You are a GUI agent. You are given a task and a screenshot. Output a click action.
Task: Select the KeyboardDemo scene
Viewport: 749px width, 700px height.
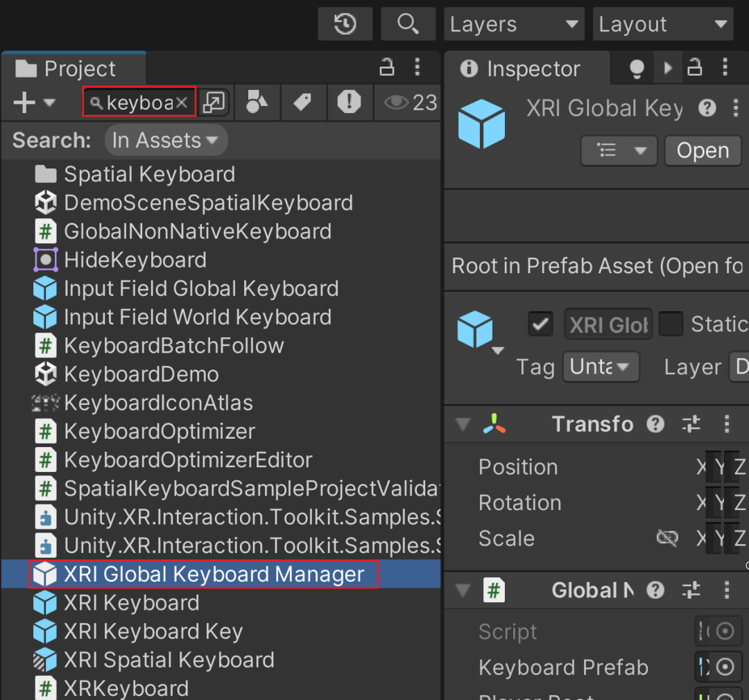tap(221, 374)
